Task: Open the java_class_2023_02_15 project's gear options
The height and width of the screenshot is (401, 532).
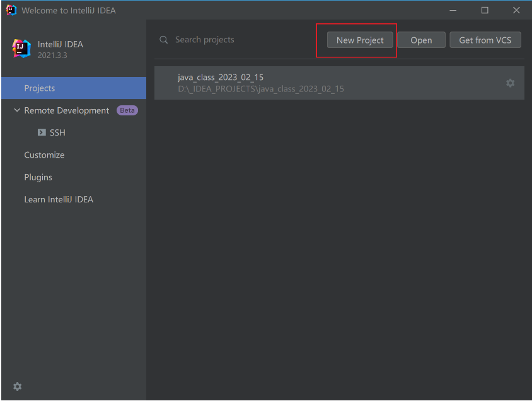Action: click(510, 83)
